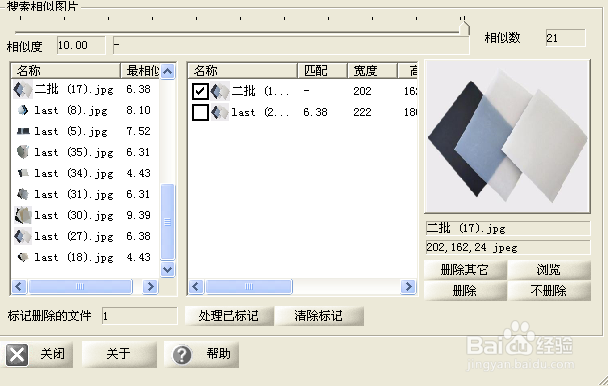The height and width of the screenshot is (386, 608).
Task: Click match list horizontal scrollbar thumb
Action: click(249, 287)
